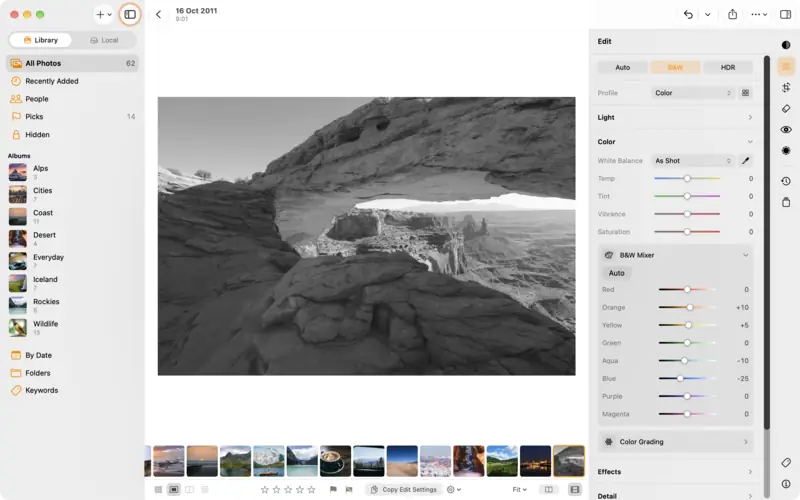Click the bag icon below history
800x500 pixels.
pyautogui.click(x=786, y=203)
